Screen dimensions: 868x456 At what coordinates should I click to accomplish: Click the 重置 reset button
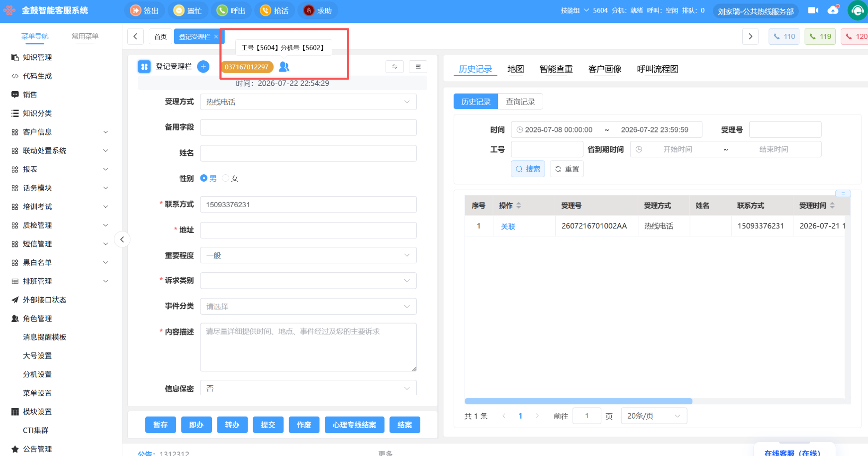[567, 169]
